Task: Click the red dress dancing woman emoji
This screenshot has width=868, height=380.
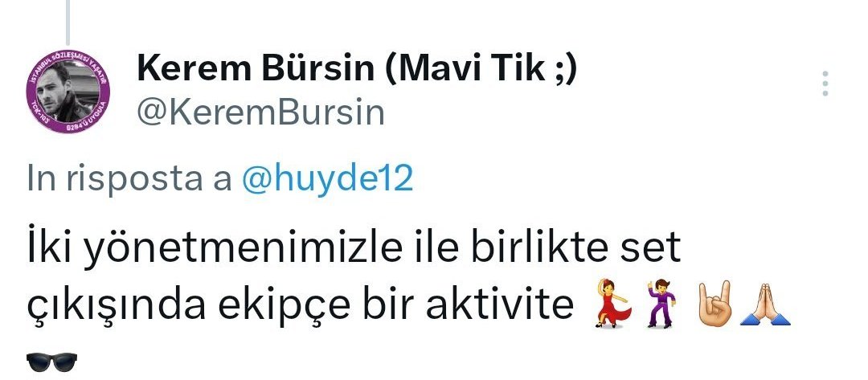Action: tap(612, 303)
